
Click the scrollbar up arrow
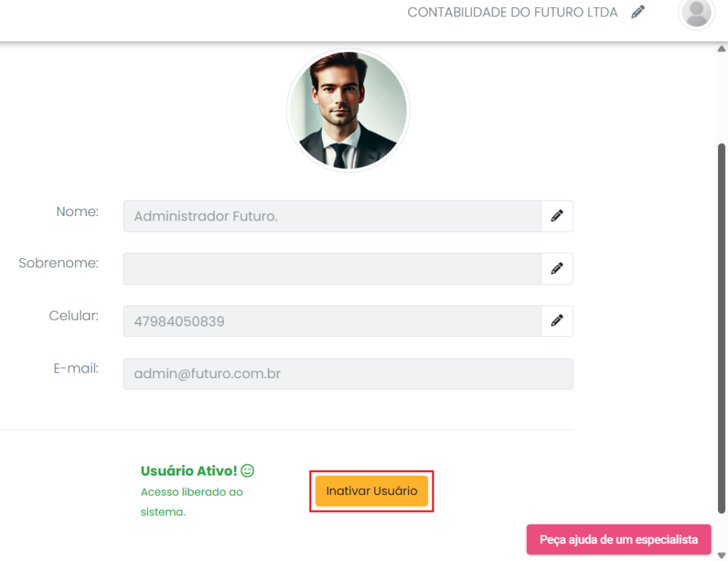pyautogui.click(x=722, y=50)
